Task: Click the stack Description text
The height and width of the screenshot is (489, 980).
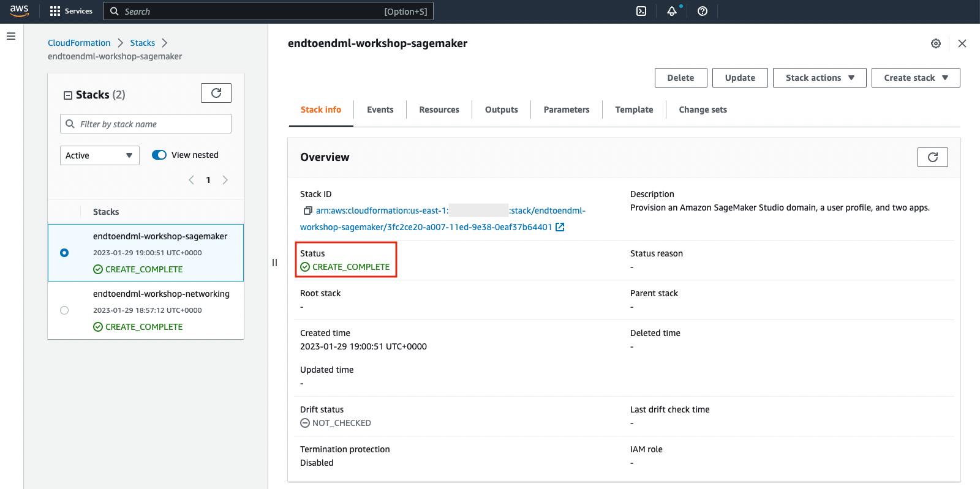Action: click(x=780, y=207)
